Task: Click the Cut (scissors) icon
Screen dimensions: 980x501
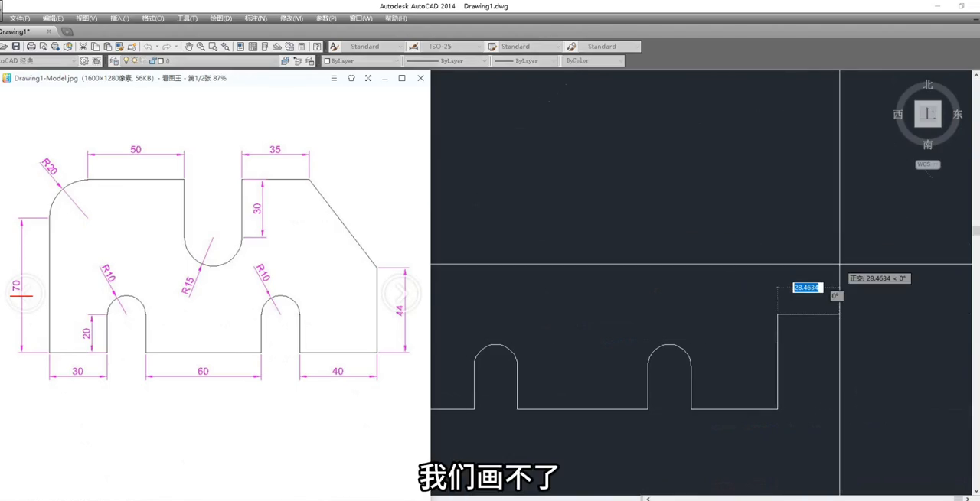Action: click(83, 47)
